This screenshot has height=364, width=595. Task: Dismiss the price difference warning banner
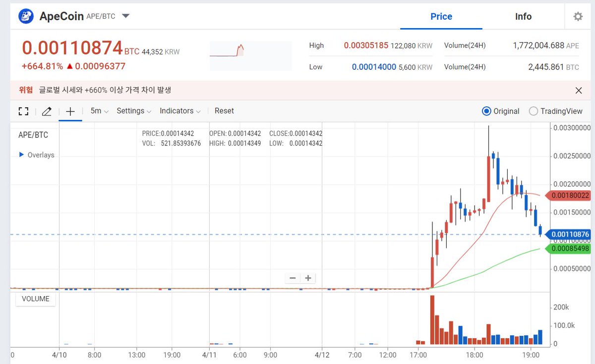tap(578, 91)
